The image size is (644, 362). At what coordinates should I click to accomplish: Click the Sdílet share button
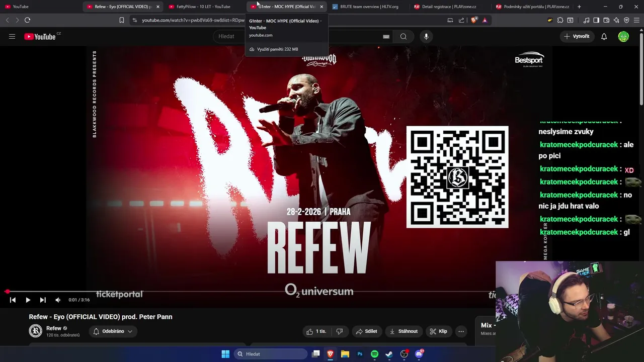(x=366, y=331)
